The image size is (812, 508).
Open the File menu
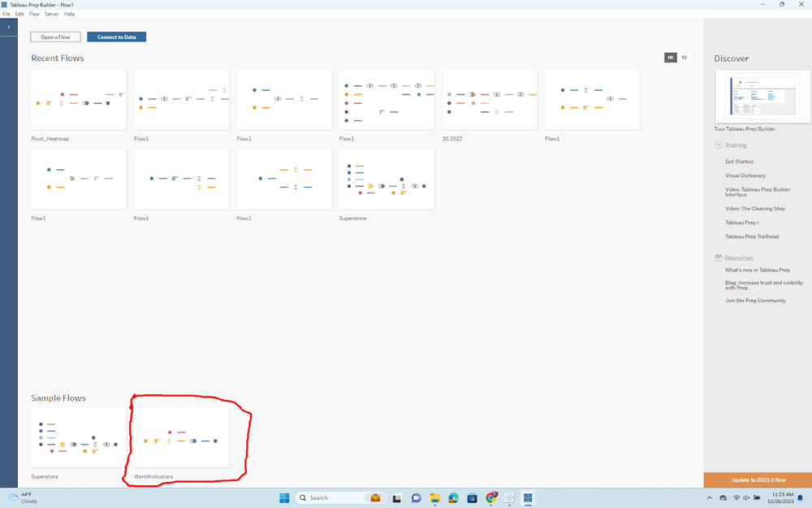[x=6, y=14]
